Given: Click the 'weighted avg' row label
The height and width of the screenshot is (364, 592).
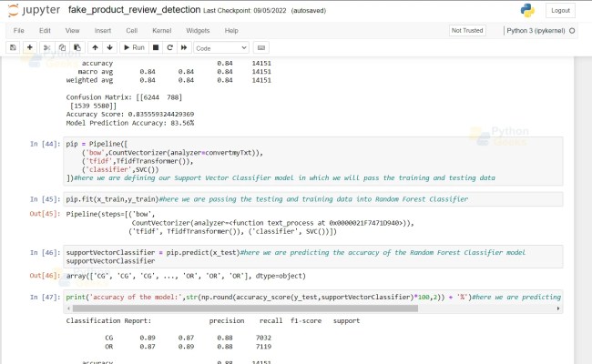Looking at the screenshot, I should pyautogui.click(x=89, y=80).
